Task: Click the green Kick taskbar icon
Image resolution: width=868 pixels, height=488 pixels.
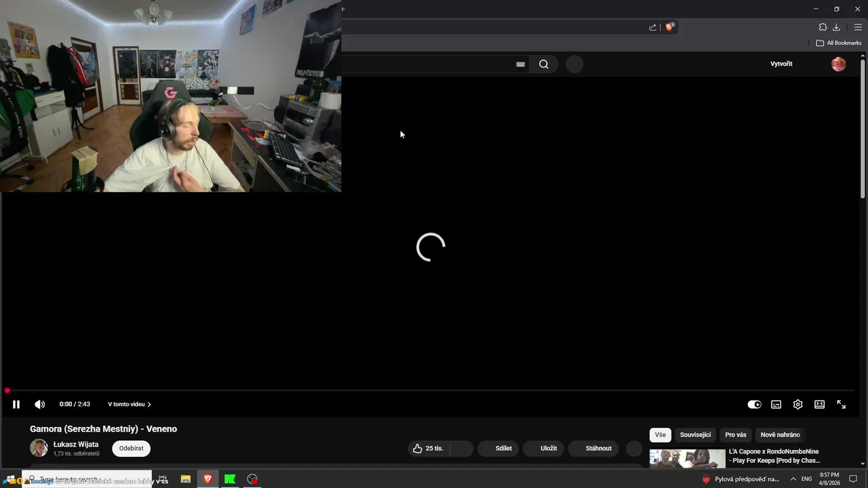Action: 230,479
